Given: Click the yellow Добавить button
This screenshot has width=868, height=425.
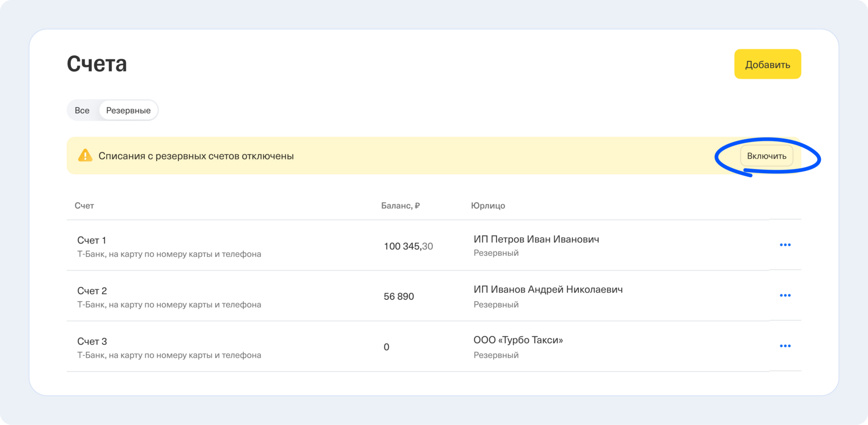Looking at the screenshot, I should point(767,65).
